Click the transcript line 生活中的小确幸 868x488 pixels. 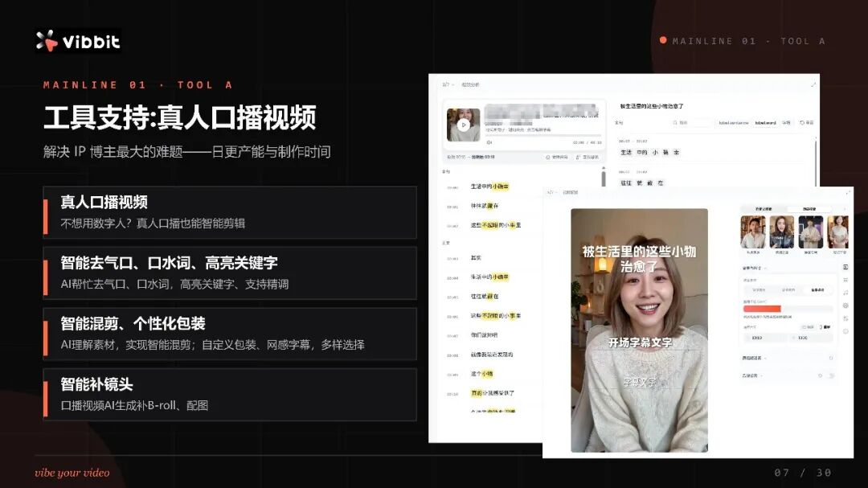point(489,187)
